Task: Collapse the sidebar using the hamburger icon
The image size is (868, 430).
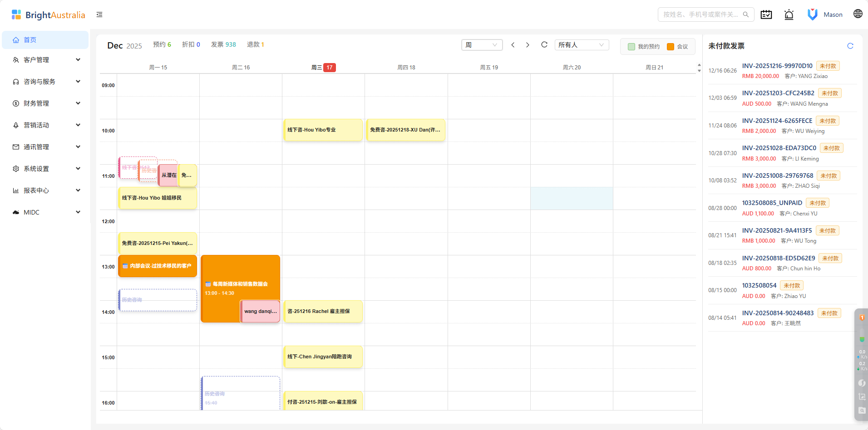Action: pyautogui.click(x=99, y=15)
